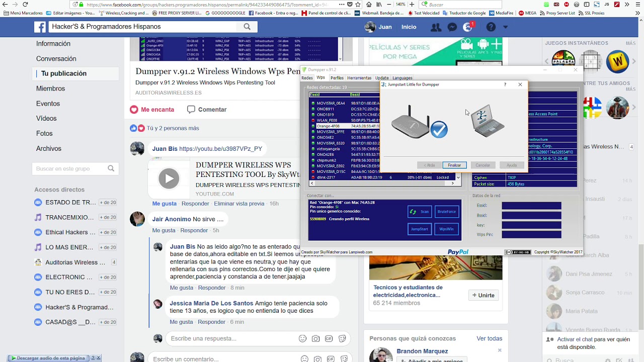Image resolution: width=644 pixels, height=362 pixels.
Task: Open Miembros in group sidebar
Action: click(x=50, y=88)
